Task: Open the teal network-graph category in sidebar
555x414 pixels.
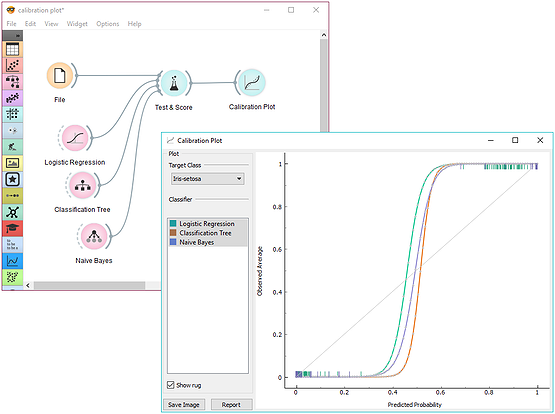Action: pyautogui.click(x=13, y=212)
